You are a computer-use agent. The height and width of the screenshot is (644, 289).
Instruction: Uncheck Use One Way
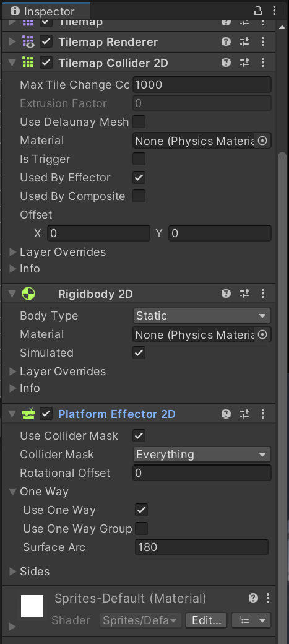(141, 510)
